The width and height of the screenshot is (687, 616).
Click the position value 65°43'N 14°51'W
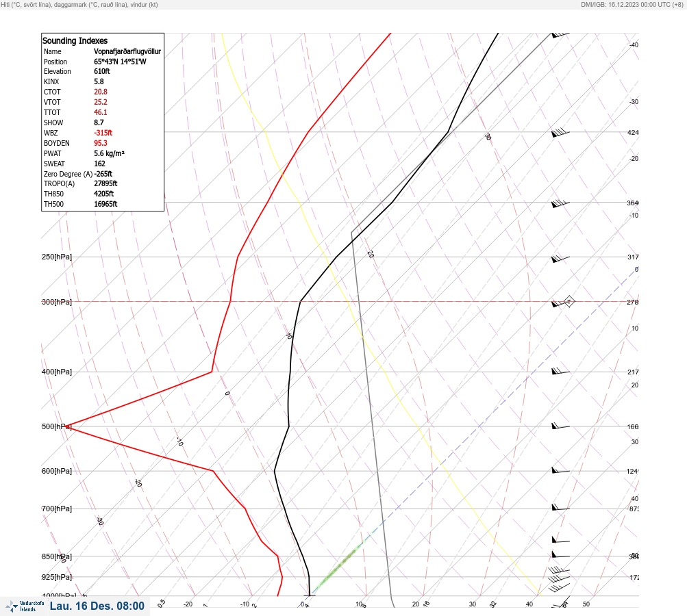(x=120, y=62)
